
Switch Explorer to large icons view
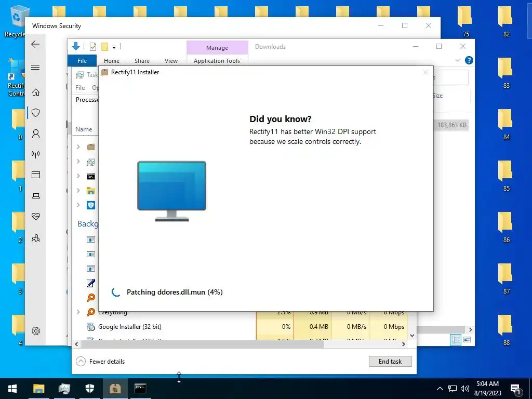click(x=467, y=340)
